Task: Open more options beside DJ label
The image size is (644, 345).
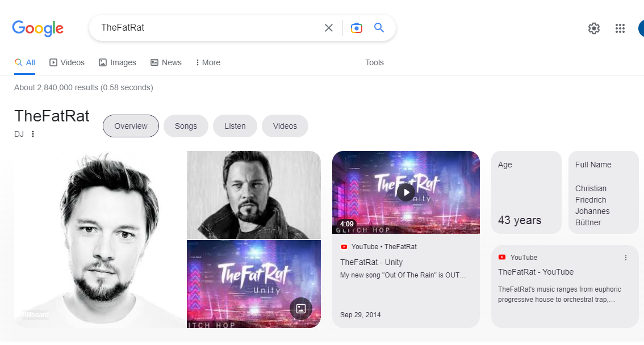Action: coord(33,134)
